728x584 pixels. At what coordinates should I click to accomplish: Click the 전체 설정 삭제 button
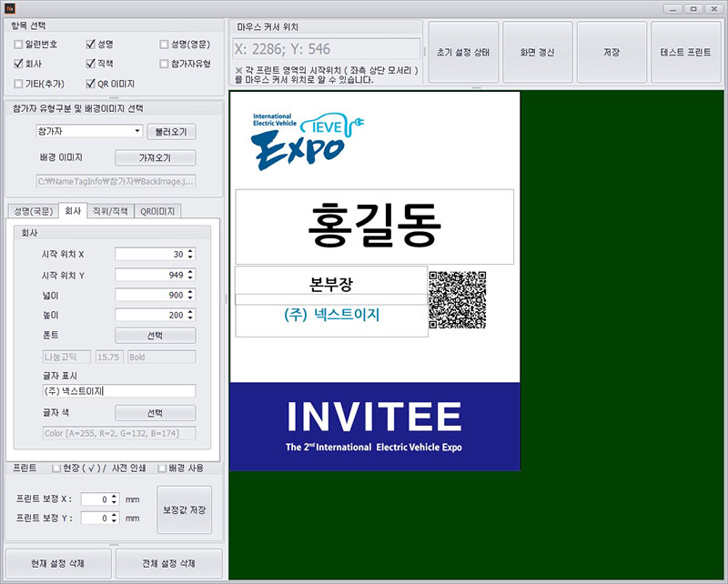pos(169,563)
